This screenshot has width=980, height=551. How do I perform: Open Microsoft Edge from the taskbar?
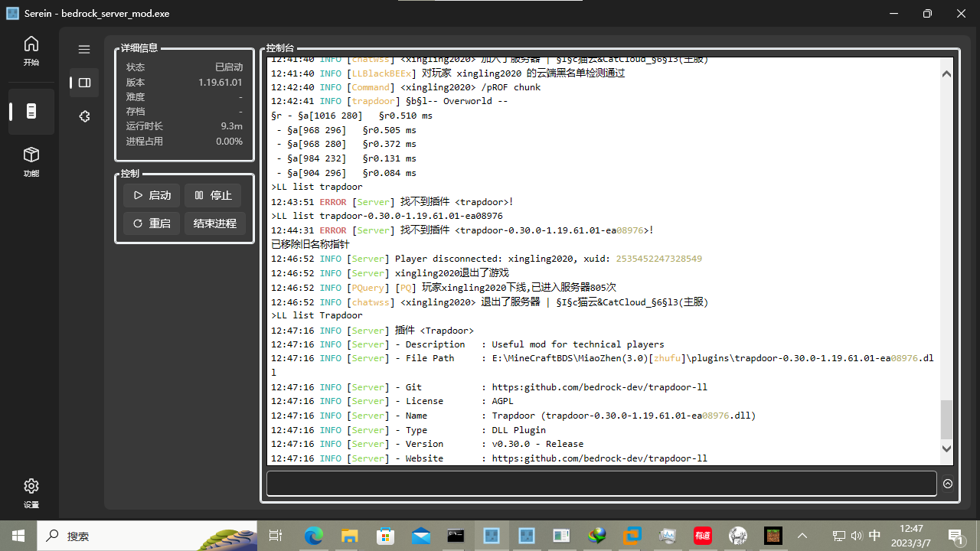(313, 536)
